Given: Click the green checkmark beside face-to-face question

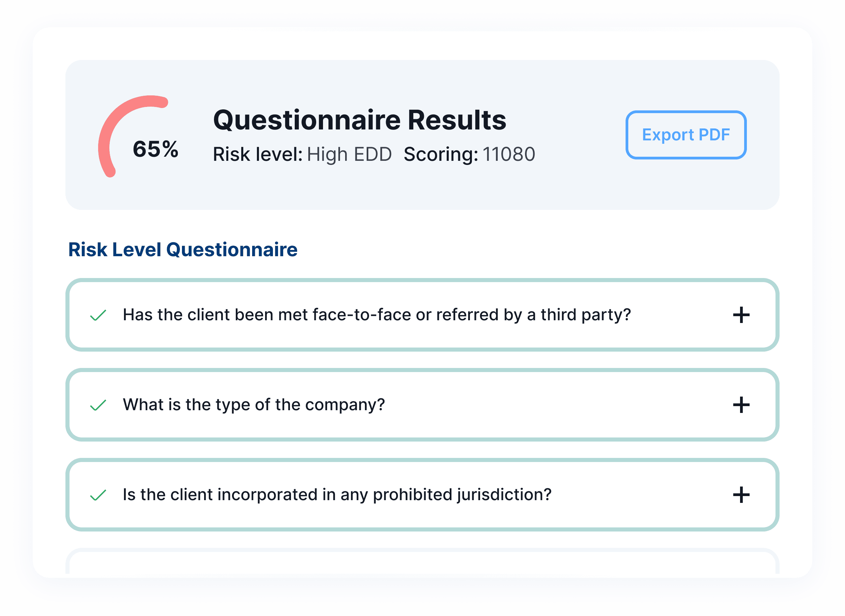Looking at the screenshot, I should click(x=98, y=315).
